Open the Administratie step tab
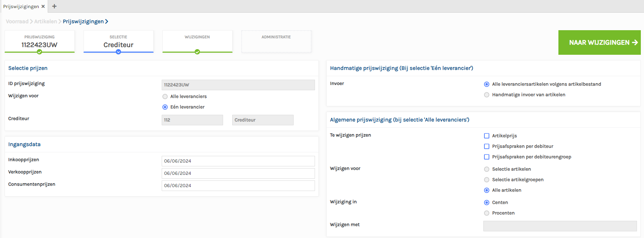Image resolution: width=644 pixels, height=238 pixels. click(276, 41)
